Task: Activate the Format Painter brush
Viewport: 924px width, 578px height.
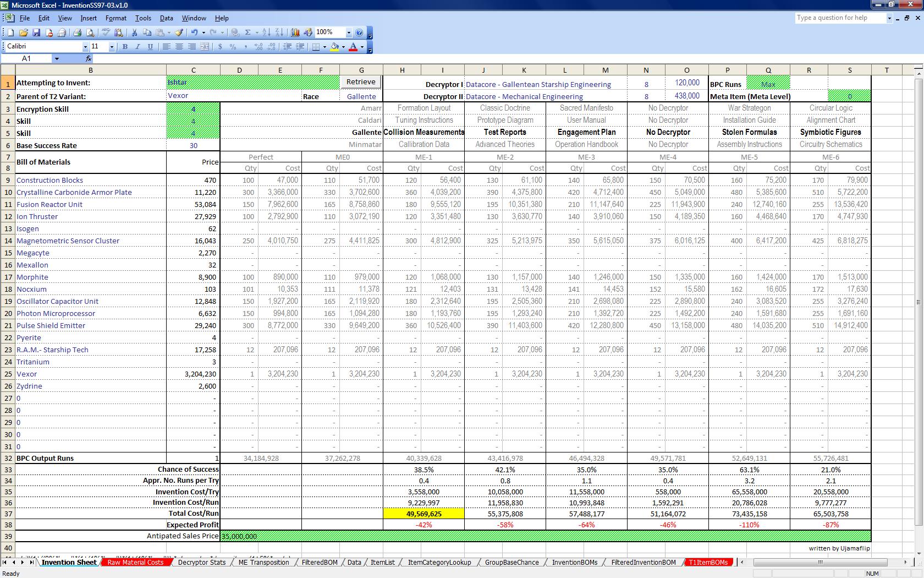Action: coord(179,32)
